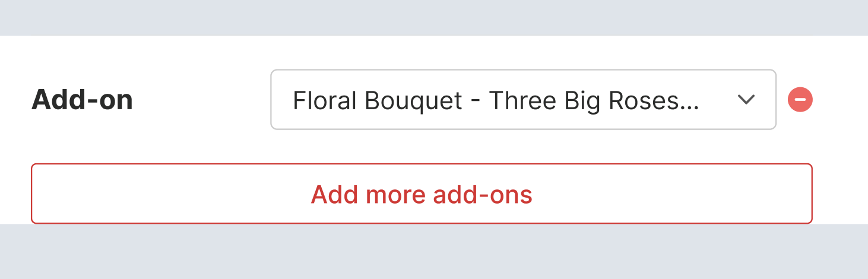Open the Floral Bouquet combo box
Viewport: 868px width, 279px height.
(x=522, y=100)
